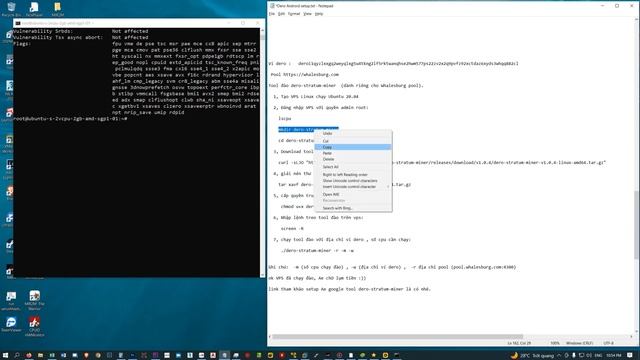The height and width of the screenshot is (360, 640).
Task: Choose Select All in the context menu
Action: click(353, 167)
